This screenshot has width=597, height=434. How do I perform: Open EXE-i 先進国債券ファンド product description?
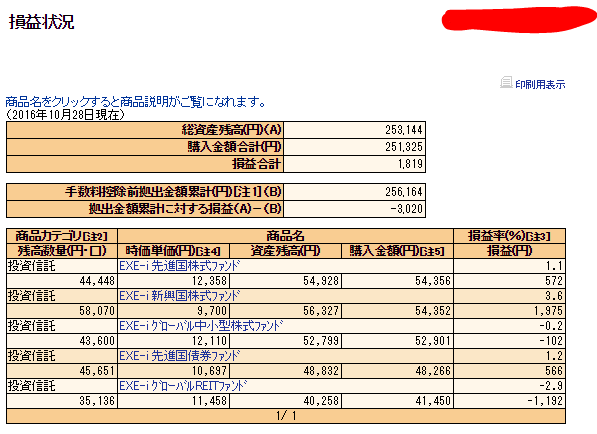pyautogui.click(x=179, y=356)
